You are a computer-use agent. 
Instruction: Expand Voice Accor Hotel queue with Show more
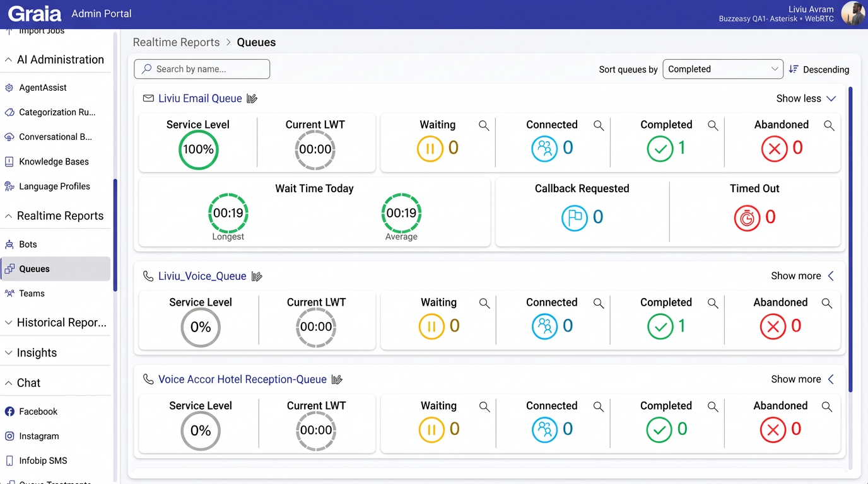point(802,379)
